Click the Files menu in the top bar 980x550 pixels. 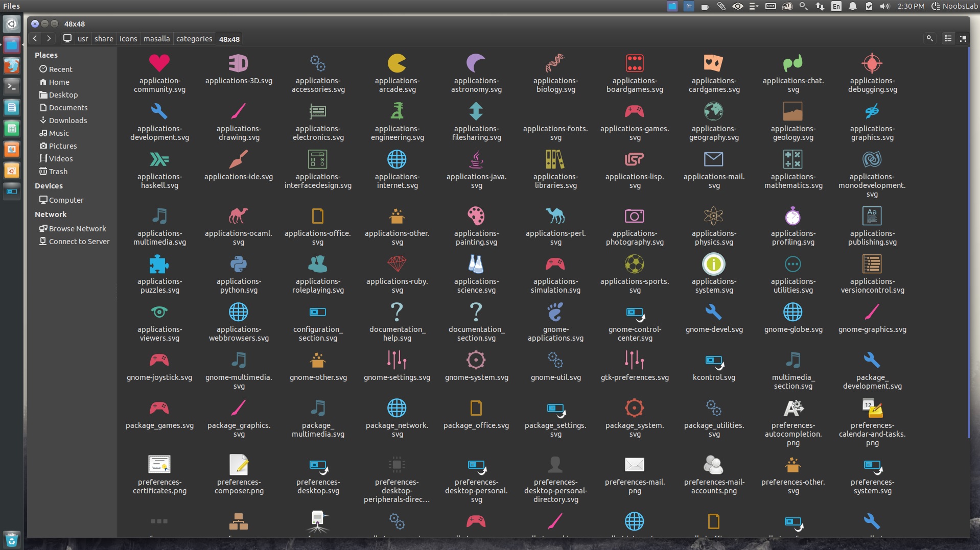tap(11, 6)
